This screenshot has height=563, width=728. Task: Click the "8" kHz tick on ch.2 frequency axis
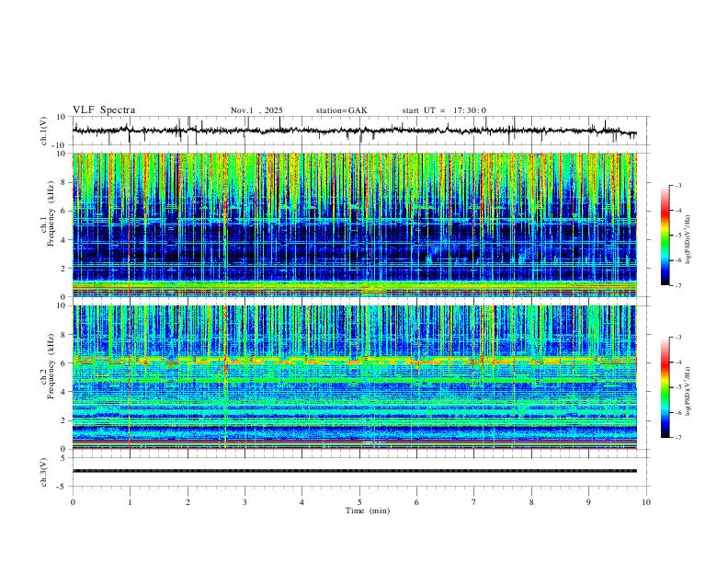(63, 335)
